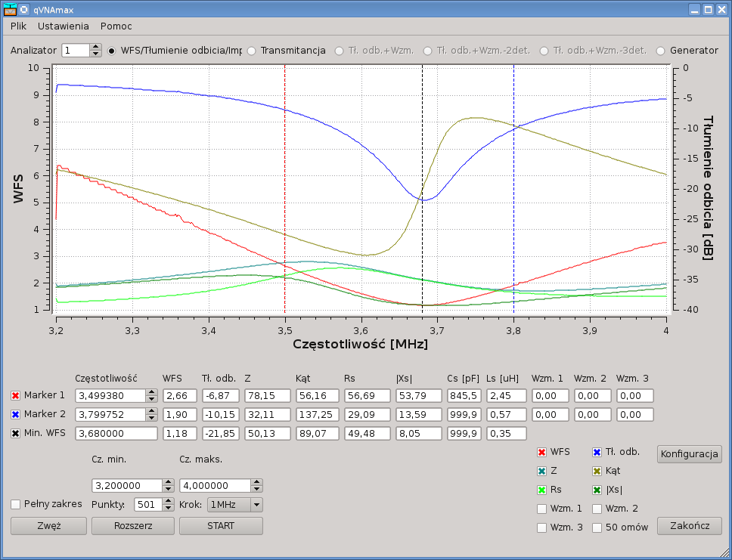
Task: Click the Zakończ button to quit
Action: [x=690, y=526]
